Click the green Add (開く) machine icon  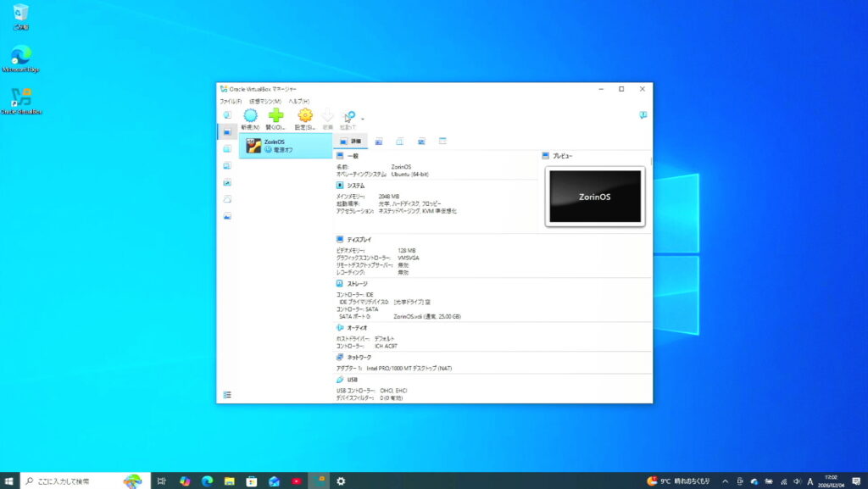click(275, 116)
